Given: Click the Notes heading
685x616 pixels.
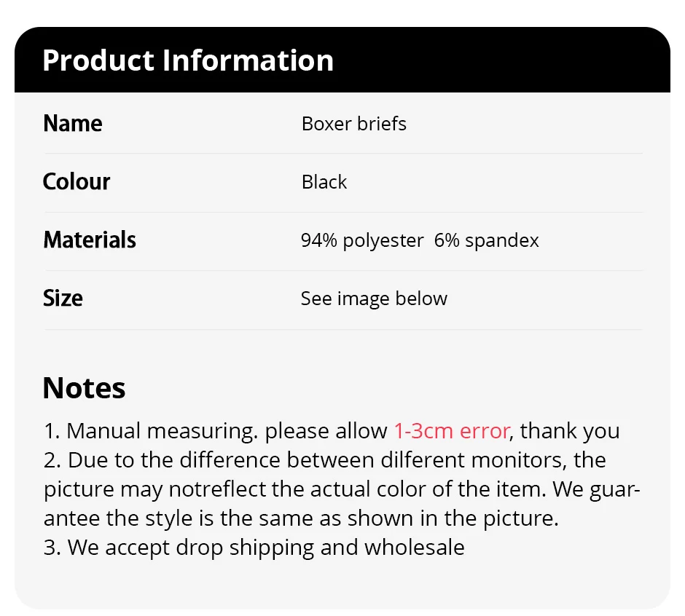Looking at the screenshot, I should pyautogui.click(x=84, y=388).
